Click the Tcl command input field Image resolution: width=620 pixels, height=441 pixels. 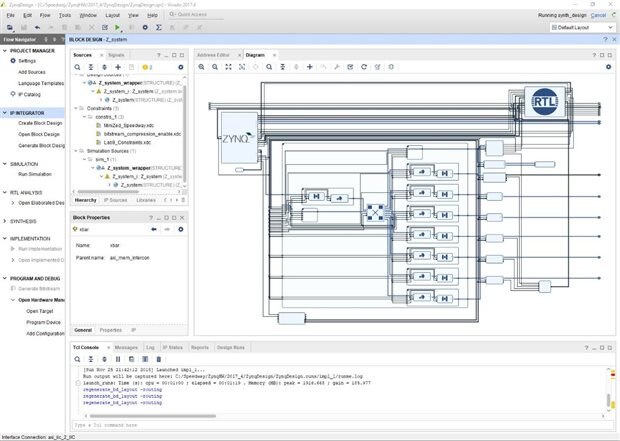[300, 425]
